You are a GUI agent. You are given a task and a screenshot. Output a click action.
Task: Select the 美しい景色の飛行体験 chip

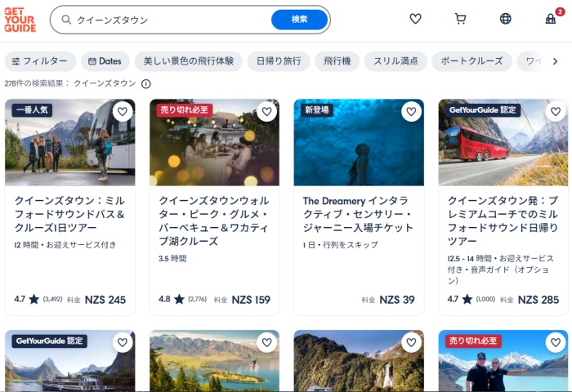tap(189, 61)
